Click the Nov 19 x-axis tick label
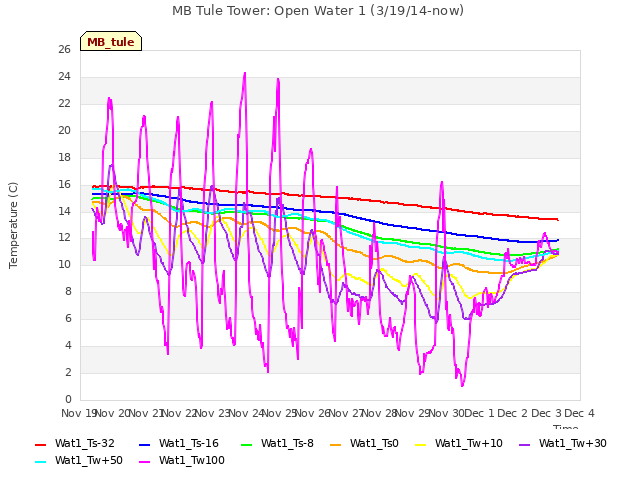The width and height of the screenshot is (640, 480). point(78,413)
